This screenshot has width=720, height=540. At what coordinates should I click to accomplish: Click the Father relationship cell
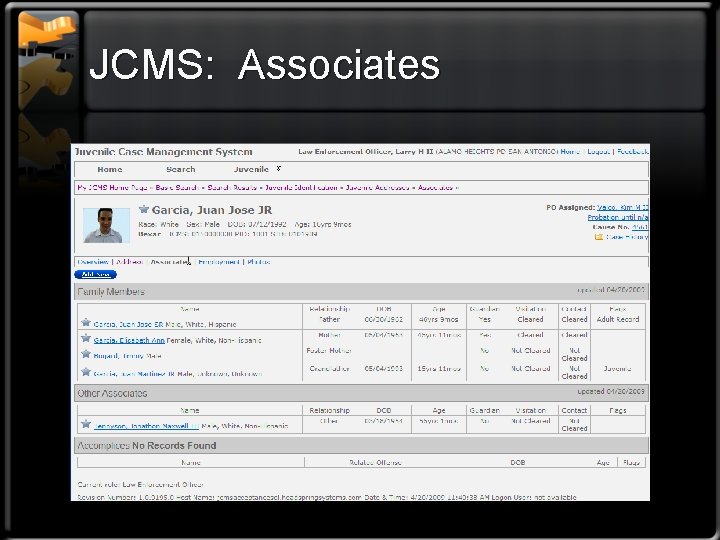coord(329,319)
